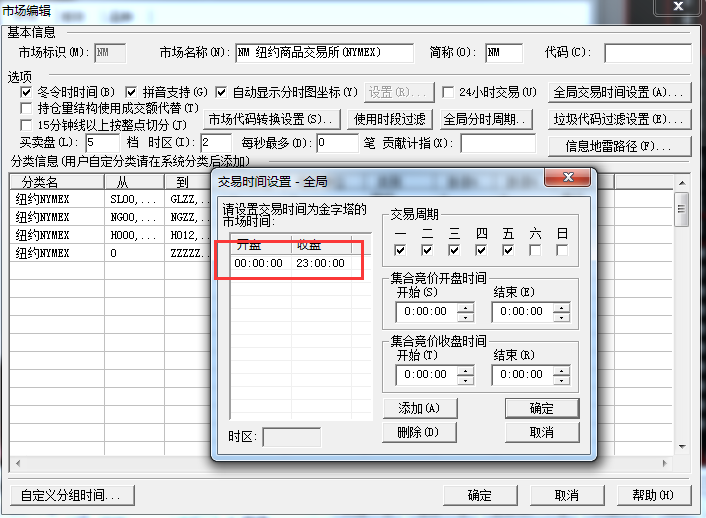The width and height of the screenshot is (706, 518).
Task: Click 时区(I) input field in options
Action: tap(216, 143)
